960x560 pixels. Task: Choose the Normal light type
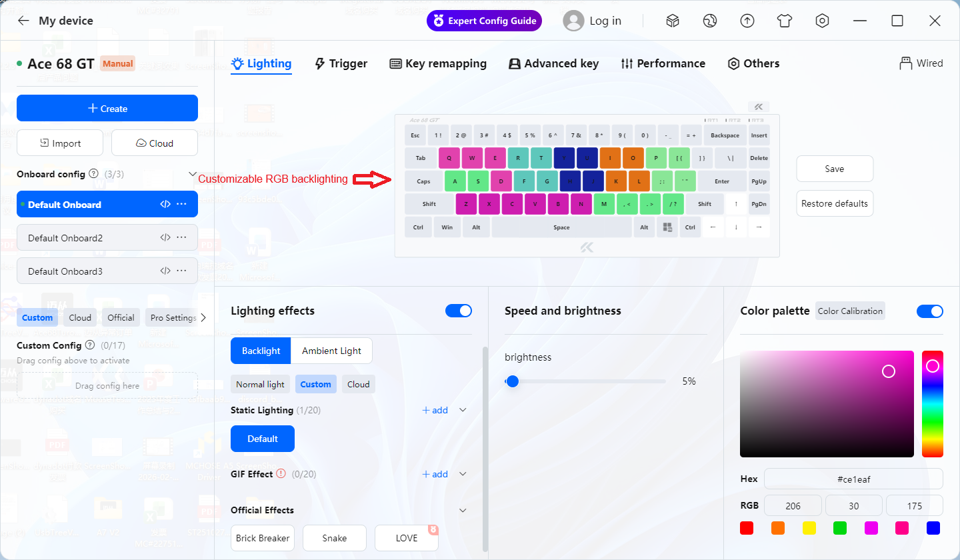pos(260,384)
